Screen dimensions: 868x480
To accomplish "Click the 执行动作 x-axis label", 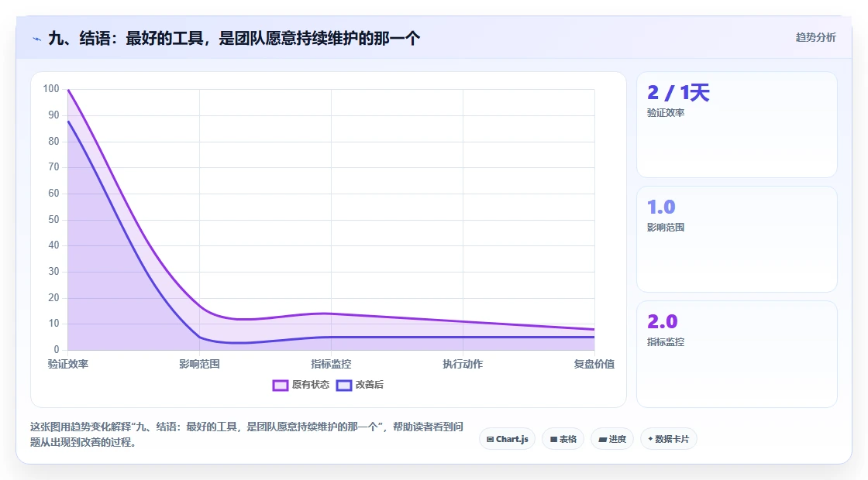I will click(463, 364).
